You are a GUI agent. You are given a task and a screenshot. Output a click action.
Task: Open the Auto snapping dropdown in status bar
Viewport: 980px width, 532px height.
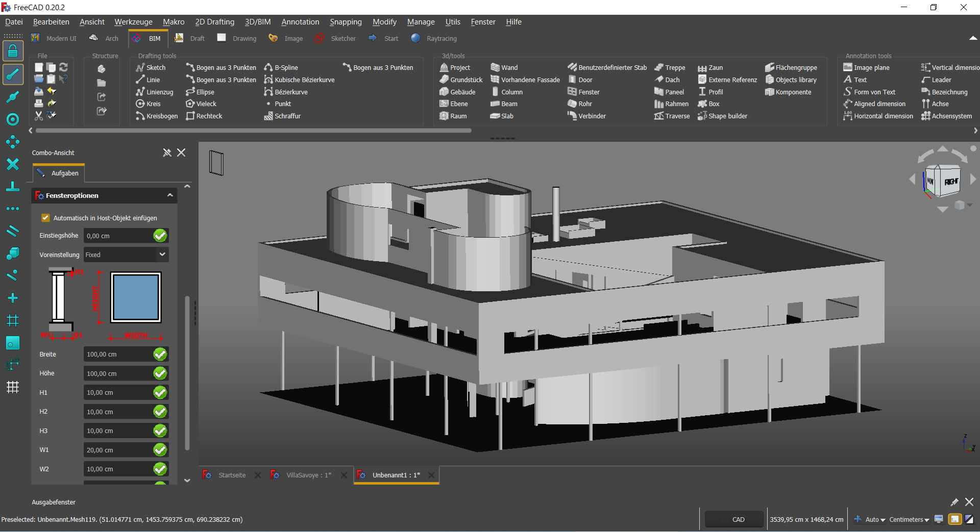coord(871,519)
